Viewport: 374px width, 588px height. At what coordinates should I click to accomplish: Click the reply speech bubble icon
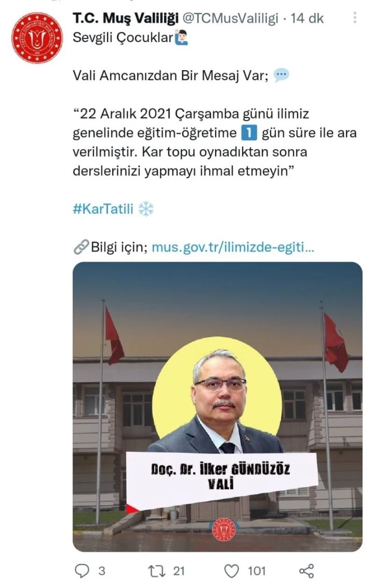click(82, 571)
